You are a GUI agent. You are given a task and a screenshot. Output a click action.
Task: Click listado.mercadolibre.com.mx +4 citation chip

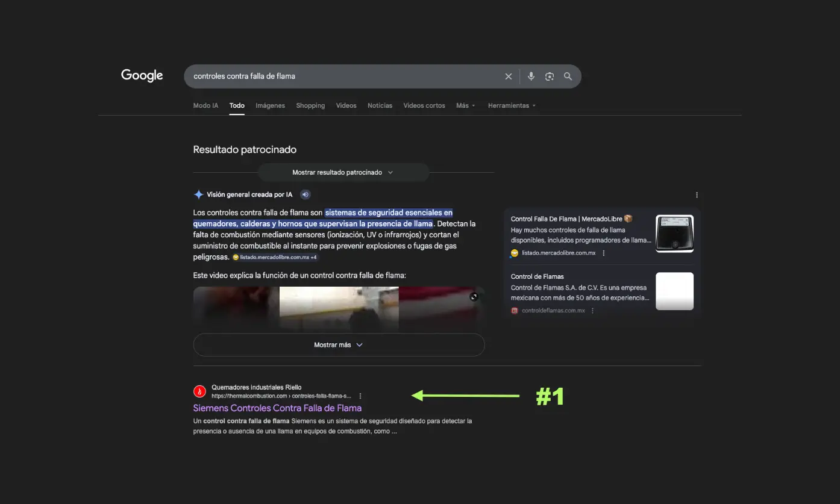[x=275, y=257]
